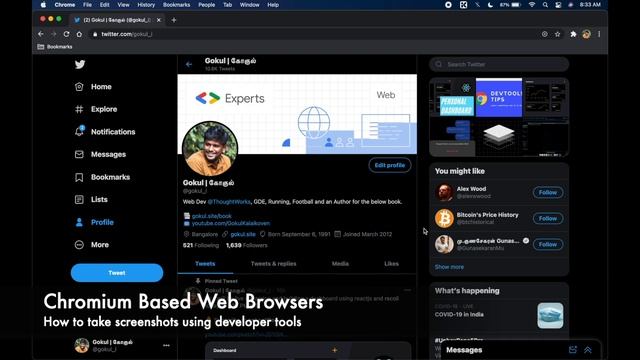The image size is (640, 360).
Task: Switch to the Likes tab
Action: (x=391, y=264)
